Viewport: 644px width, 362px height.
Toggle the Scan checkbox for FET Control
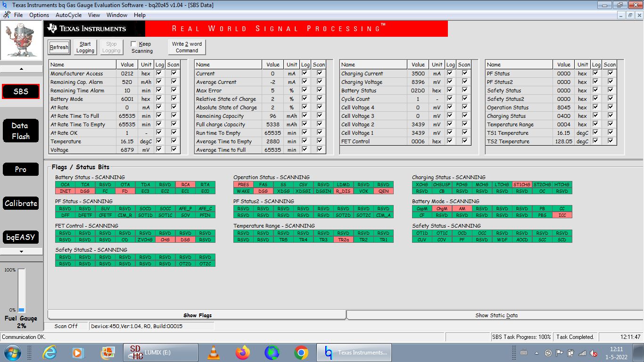tap(465, 141)
